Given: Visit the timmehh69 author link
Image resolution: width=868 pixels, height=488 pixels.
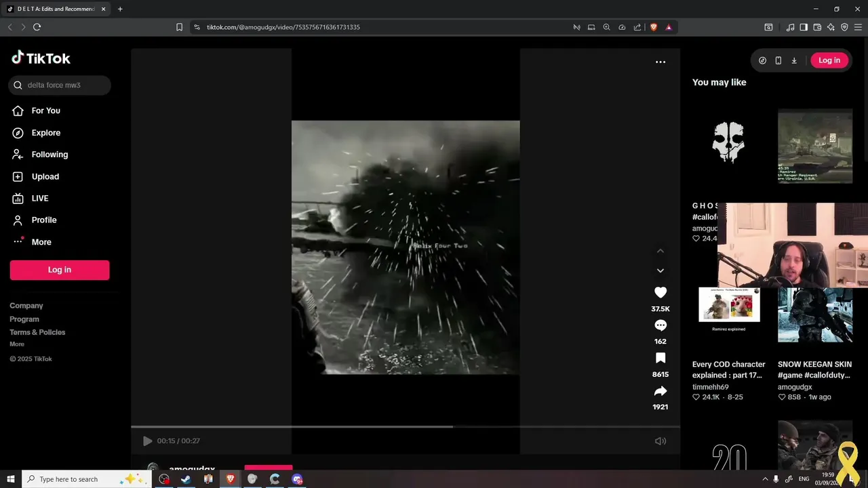Looking at the screenshot, I should tap(710, 387).
